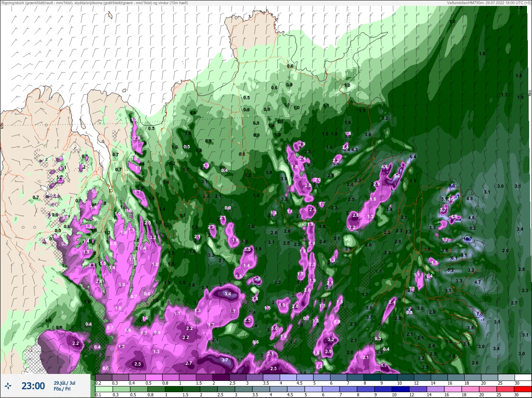532x398 pixels.
Task: Click the weekday label 'Fös./ Fri'
Action: (62, 389)
